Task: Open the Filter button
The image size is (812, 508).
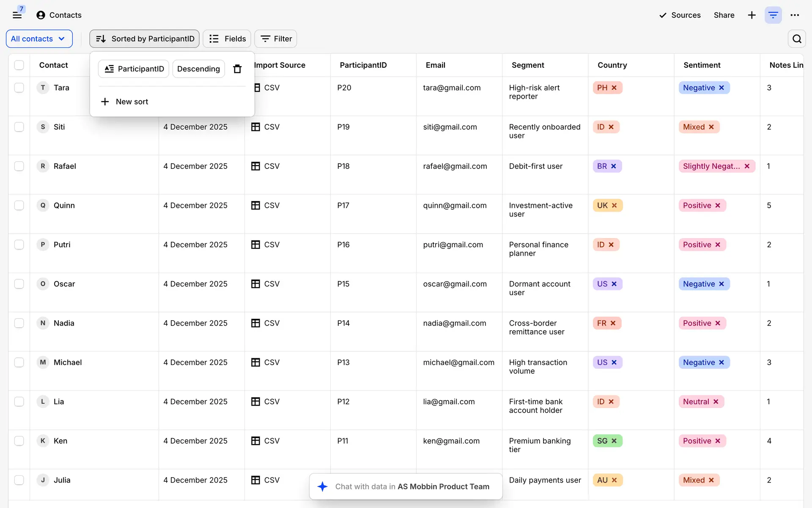Action: point(276,39)
